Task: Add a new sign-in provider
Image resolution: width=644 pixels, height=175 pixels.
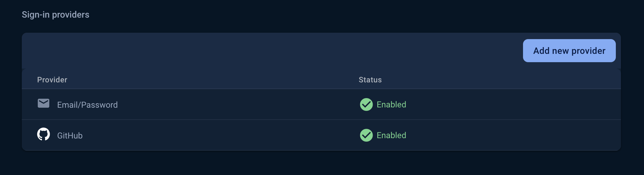Action: pyautogui.click(x=569, y=51)
